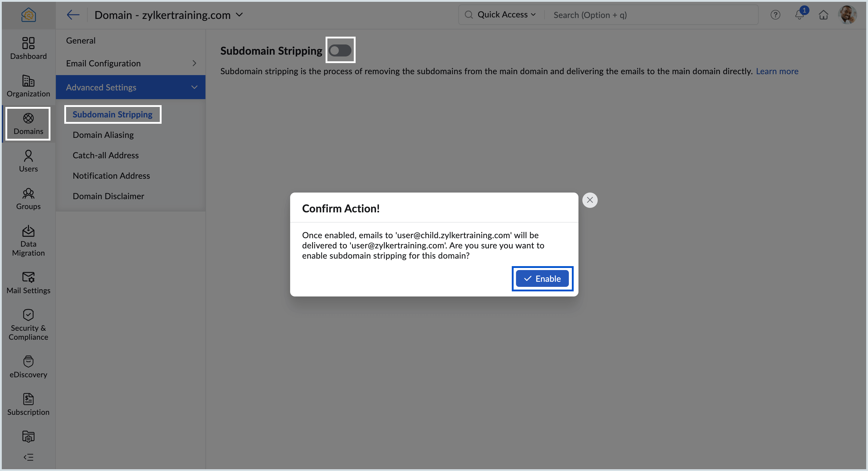Image resolution: width=868 pixels, height=471 pixels.
Task: Open Mail Settings
Action: tap(28, 282)
